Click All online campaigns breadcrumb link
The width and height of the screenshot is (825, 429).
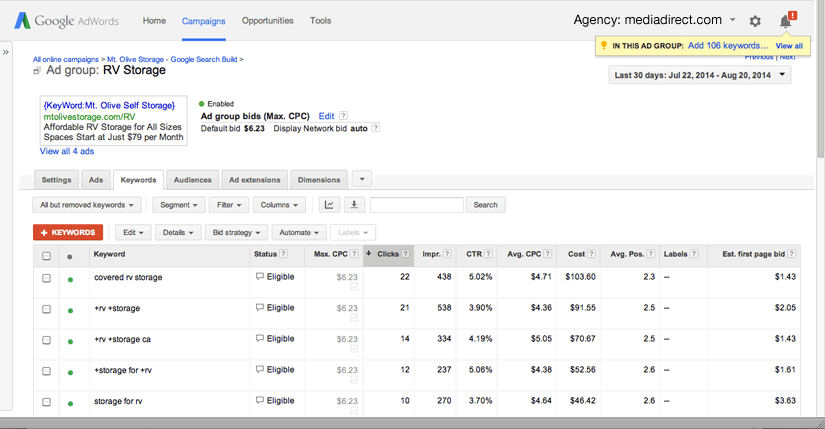point(66,59)
